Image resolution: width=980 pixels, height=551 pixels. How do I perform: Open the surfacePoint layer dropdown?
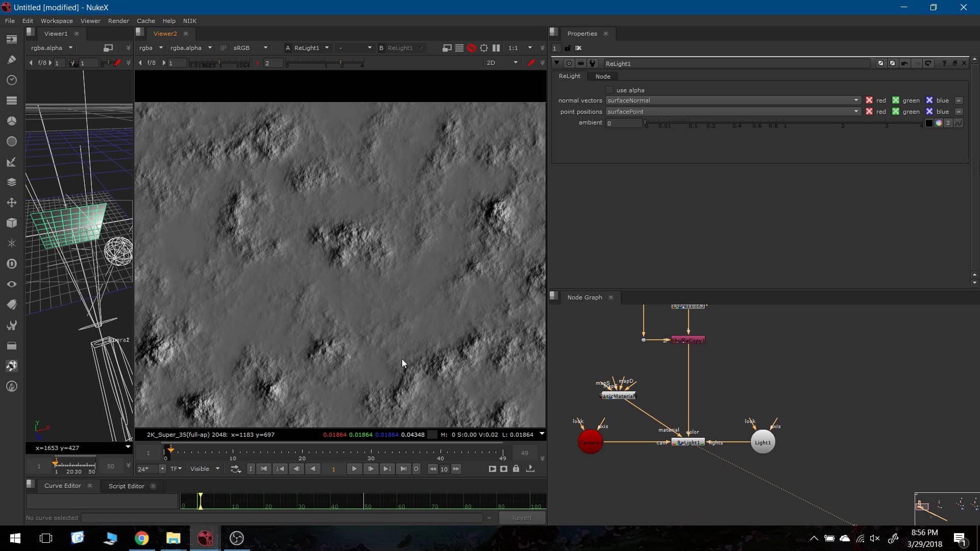855,111
